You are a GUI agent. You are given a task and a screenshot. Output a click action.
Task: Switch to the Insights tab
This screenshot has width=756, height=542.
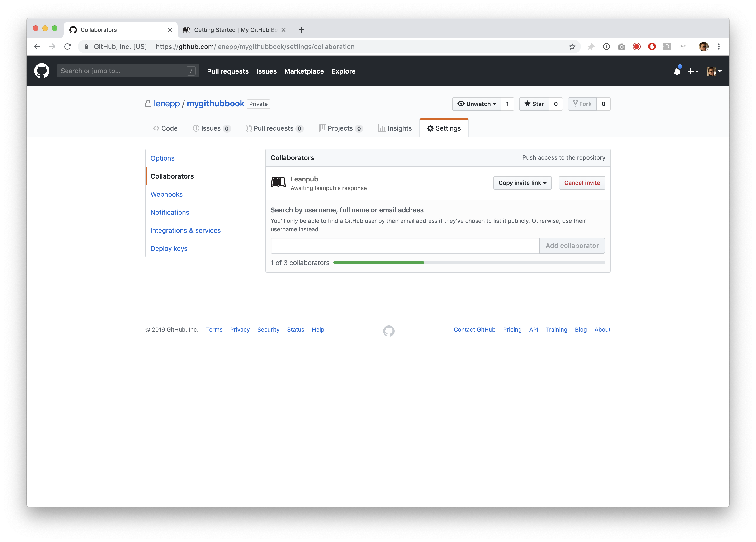(395, 128)
